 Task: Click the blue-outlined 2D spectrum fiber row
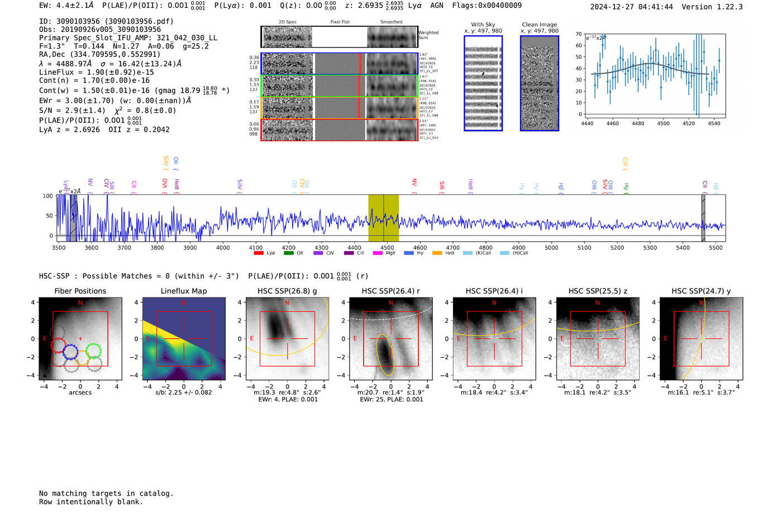coord(339,64)
